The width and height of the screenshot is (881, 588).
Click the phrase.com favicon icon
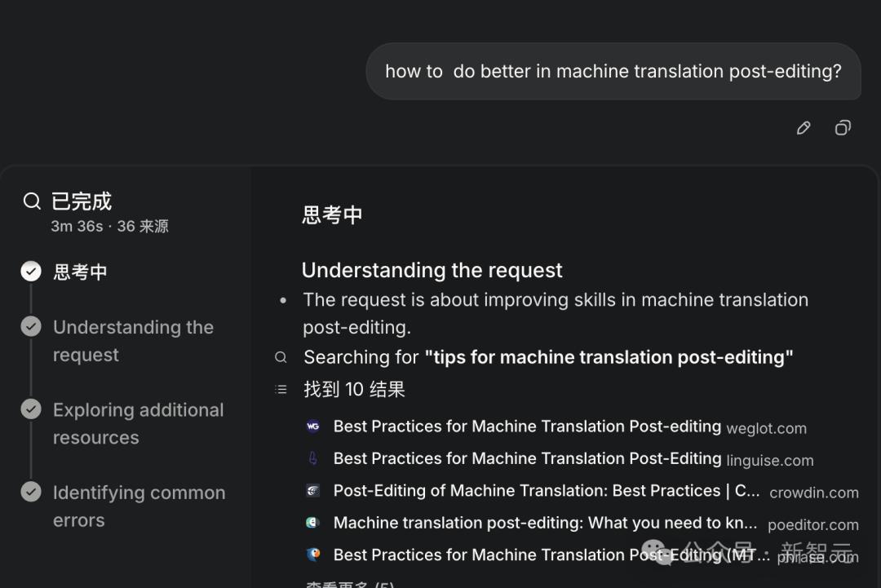click(x=313, y=555)
